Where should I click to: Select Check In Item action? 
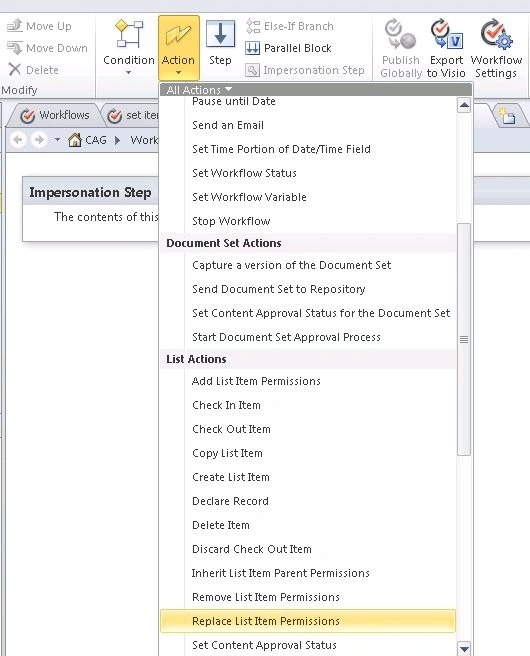pos(226,405)
